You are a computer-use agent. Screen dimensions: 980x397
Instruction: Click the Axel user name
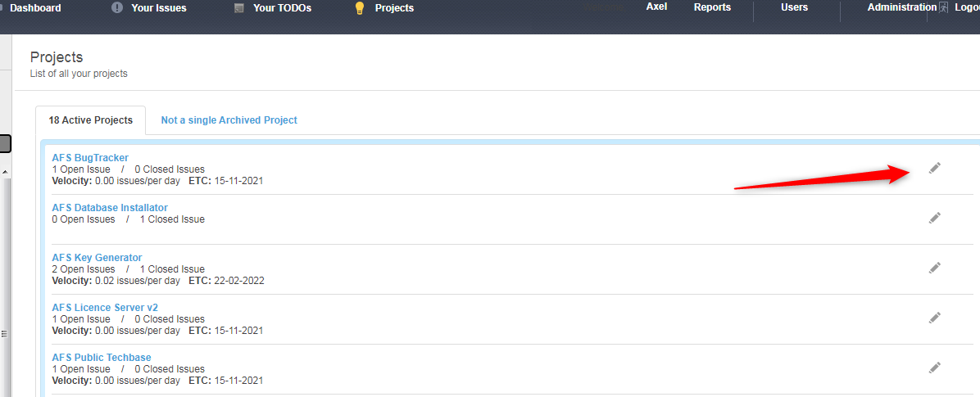[x=656, y=7]
